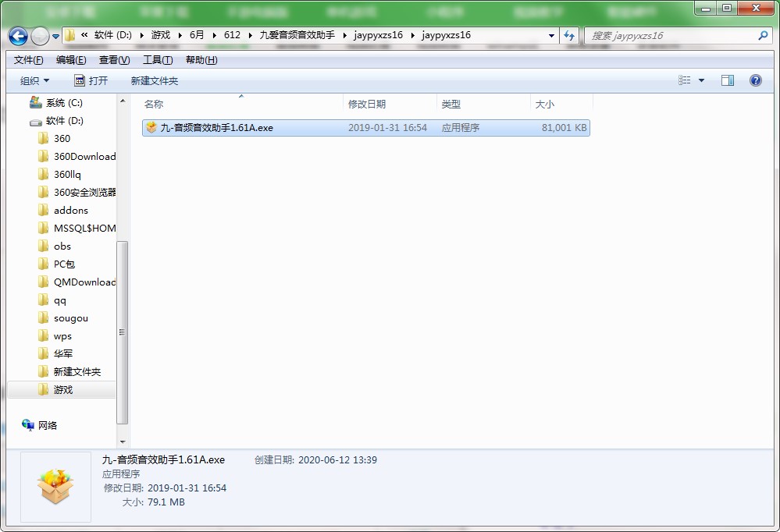Expand arrow after 游戏 in address bar
Viewport: 780px width, 532px height.
pyautogui.click(x=180, y=35)
